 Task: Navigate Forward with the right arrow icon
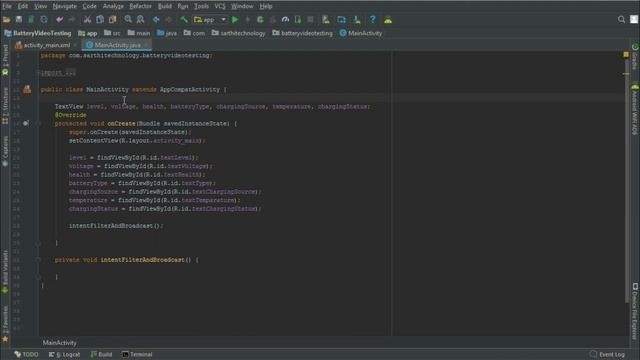[x=168, y=20]
